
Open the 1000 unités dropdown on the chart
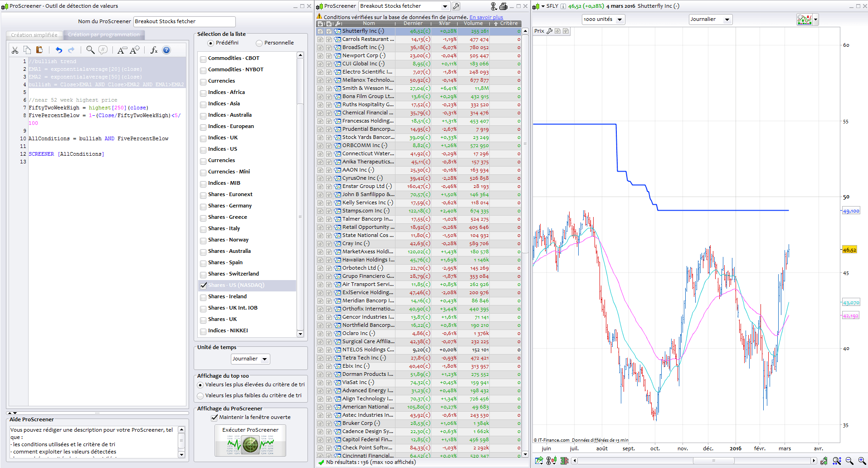(603, 19)
